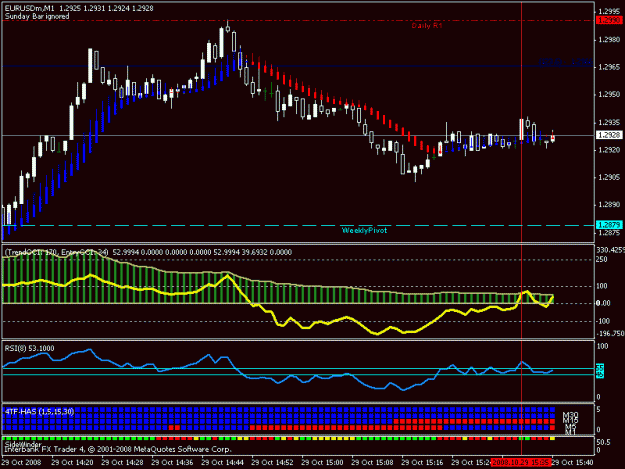Select the '4TF-HAS (1,5,15,30)' indicator caption
The width and height of the screenshot is (625, 469).
[x=39, y=411]
